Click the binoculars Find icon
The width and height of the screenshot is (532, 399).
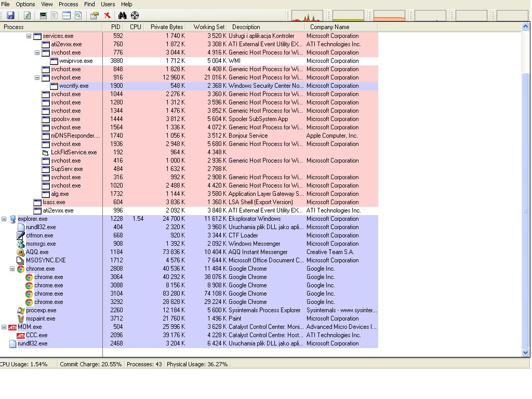pyautogui.click(x=123, y=16)
